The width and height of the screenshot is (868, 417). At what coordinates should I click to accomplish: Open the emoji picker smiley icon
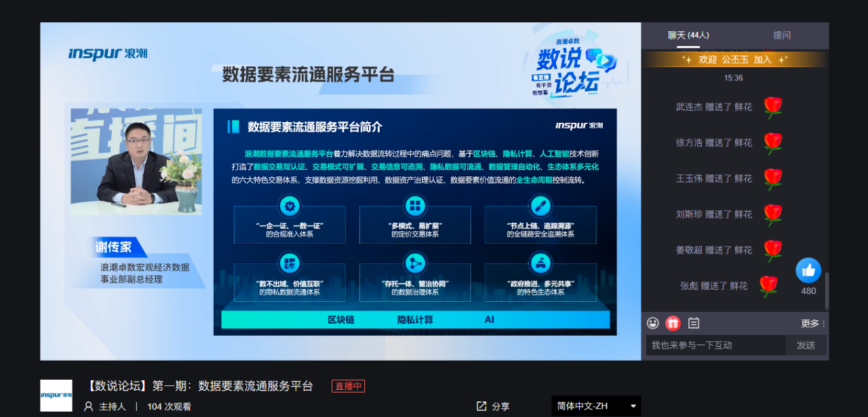[653, 323]
